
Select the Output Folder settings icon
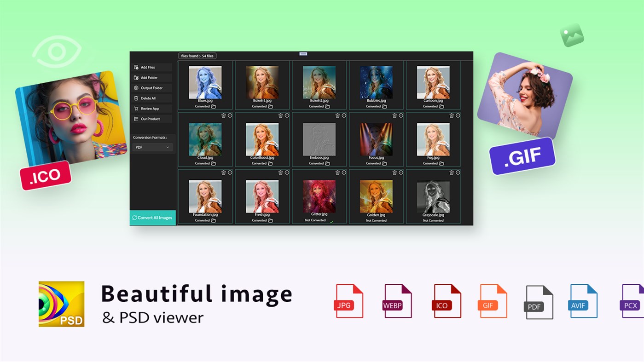(136, 87)
